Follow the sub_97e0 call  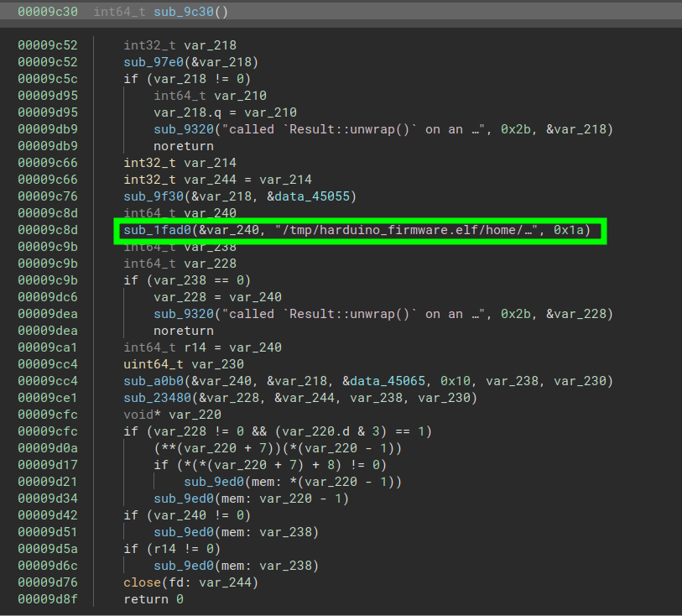(154, 62)
